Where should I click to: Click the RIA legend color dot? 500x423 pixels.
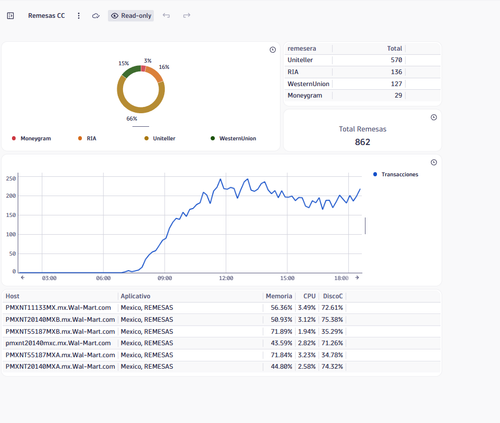pos(80,138)
